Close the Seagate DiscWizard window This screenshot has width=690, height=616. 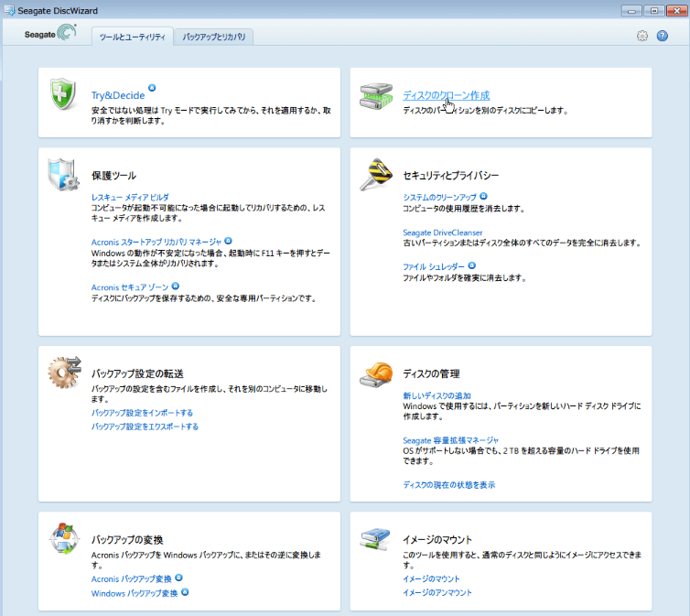[x=676, y=11]
